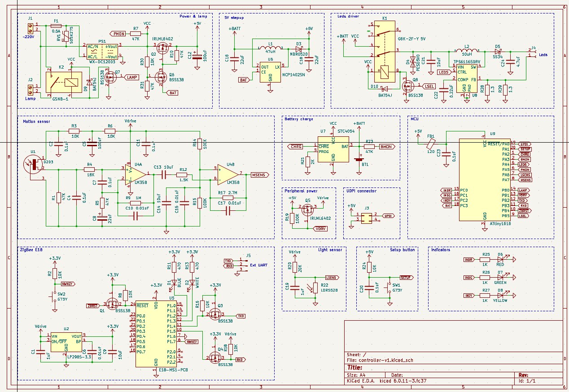Click the Q5 IRLML6402 MOSFET in Peripheral power
The image size is (569, 392).
tap(308, 209)
